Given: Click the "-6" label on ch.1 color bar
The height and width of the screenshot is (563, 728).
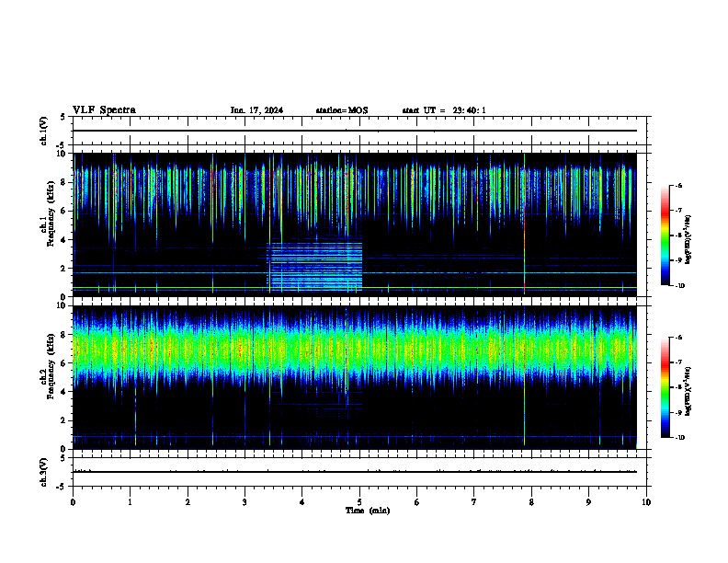Looking at the screenshot, I should click(678, 185).
